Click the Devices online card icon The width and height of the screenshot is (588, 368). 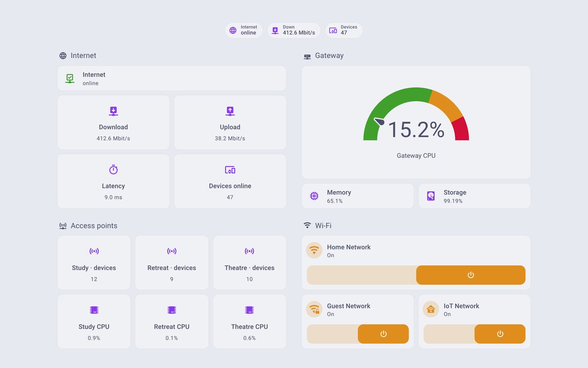pos(230,170)
